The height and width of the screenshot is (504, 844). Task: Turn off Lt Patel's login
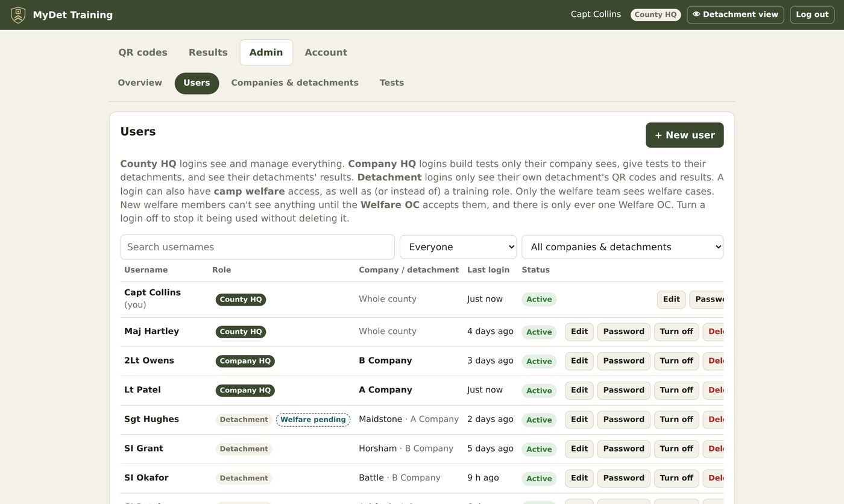pyautogui.click(x=676, y=390)
